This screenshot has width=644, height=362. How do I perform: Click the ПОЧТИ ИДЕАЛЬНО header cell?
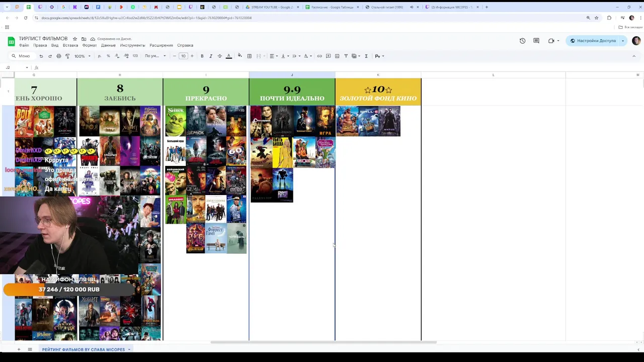(292, 92)
